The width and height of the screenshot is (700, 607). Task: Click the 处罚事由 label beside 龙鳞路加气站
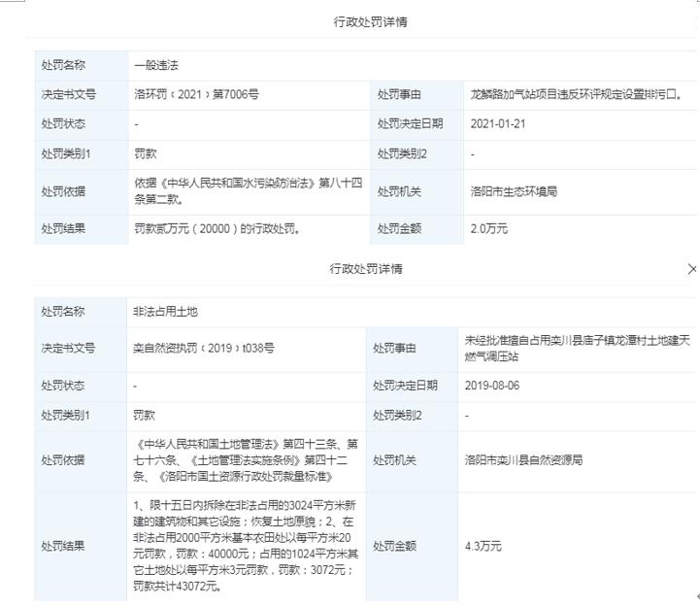(x=399, y=94)
